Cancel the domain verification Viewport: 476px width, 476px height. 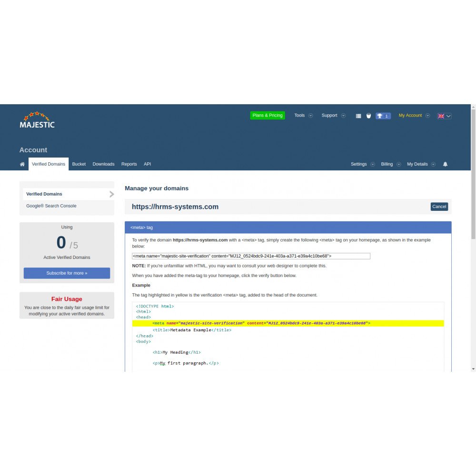pos(439,207)
